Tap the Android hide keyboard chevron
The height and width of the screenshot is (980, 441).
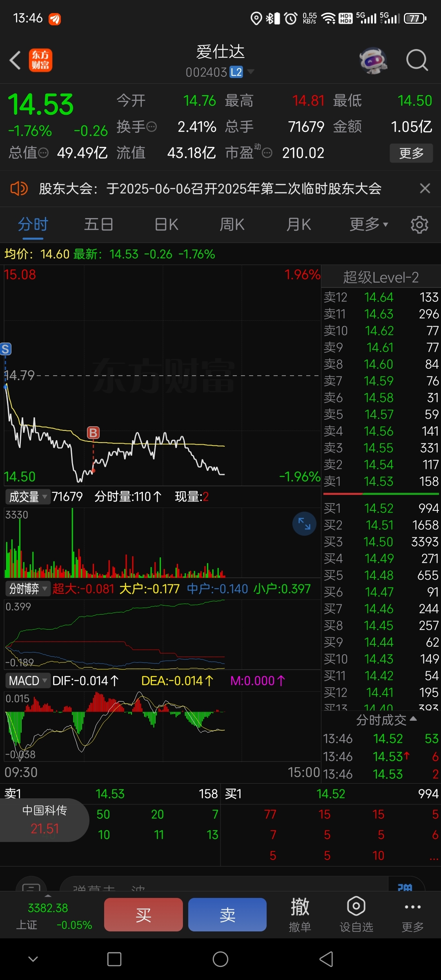click(33, 959)
